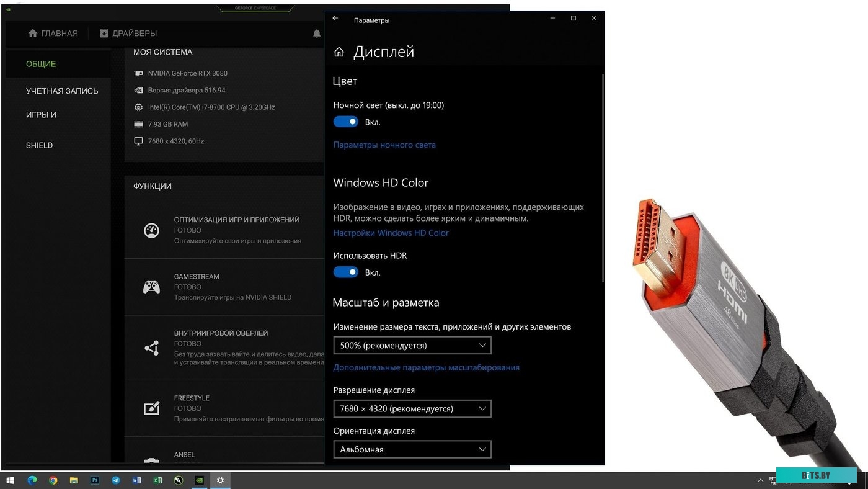Image resolution: width=868 pixels, height=489 pixels.
Task: Click the game optimization gauge icon
Action: click(151, 230)
